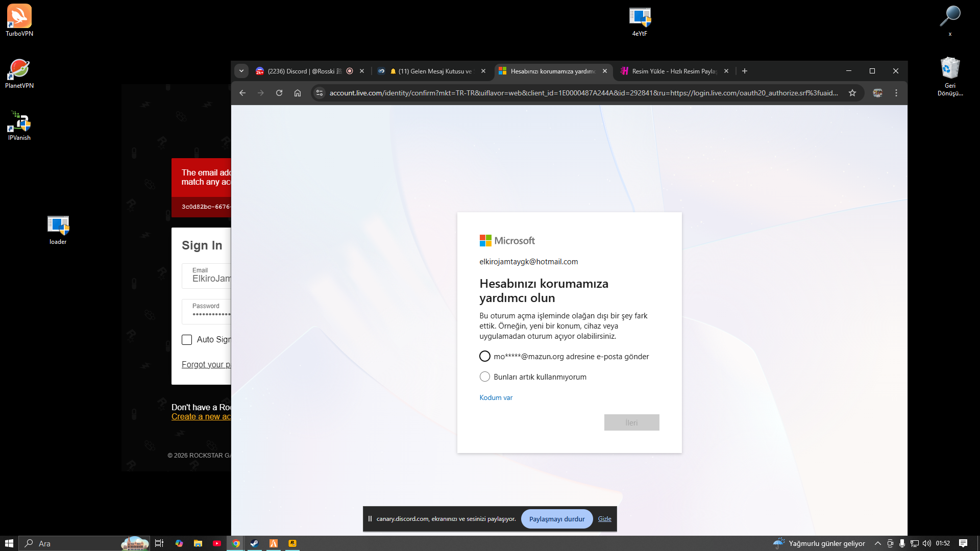Click the Forgot your password link
980x551 pixels.
(x=206, y=364)
